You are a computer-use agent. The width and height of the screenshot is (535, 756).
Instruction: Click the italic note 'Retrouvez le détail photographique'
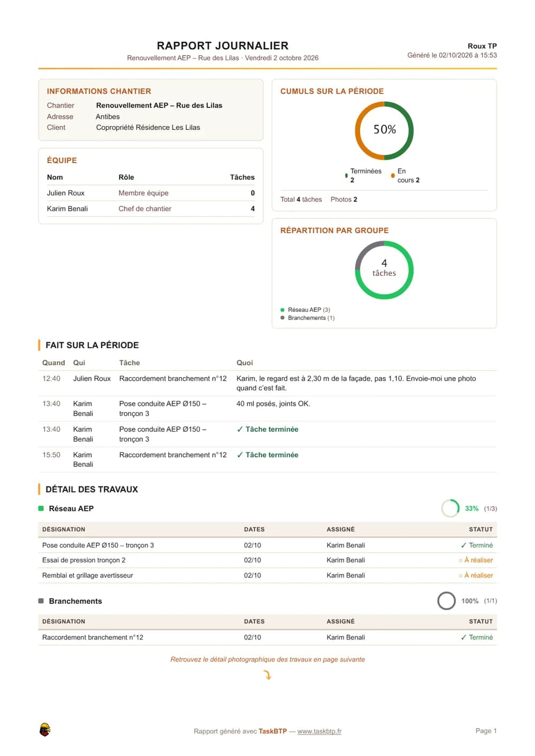(267, 659)
